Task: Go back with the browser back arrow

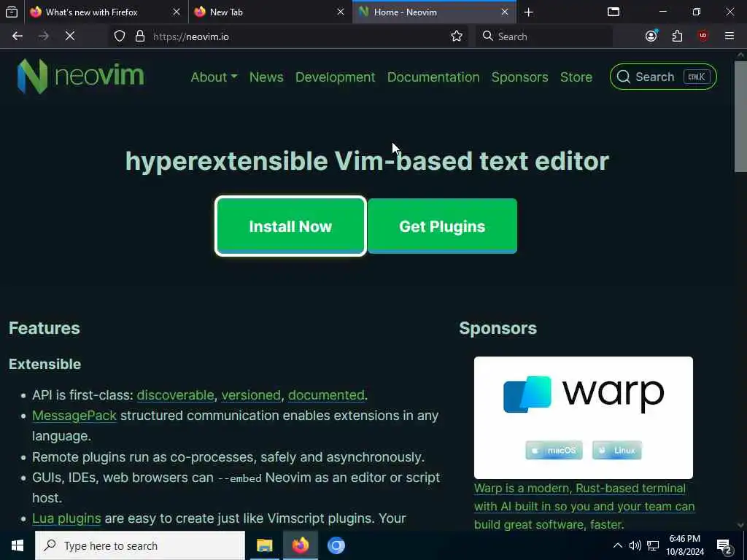Action: [x=18, y=36]
